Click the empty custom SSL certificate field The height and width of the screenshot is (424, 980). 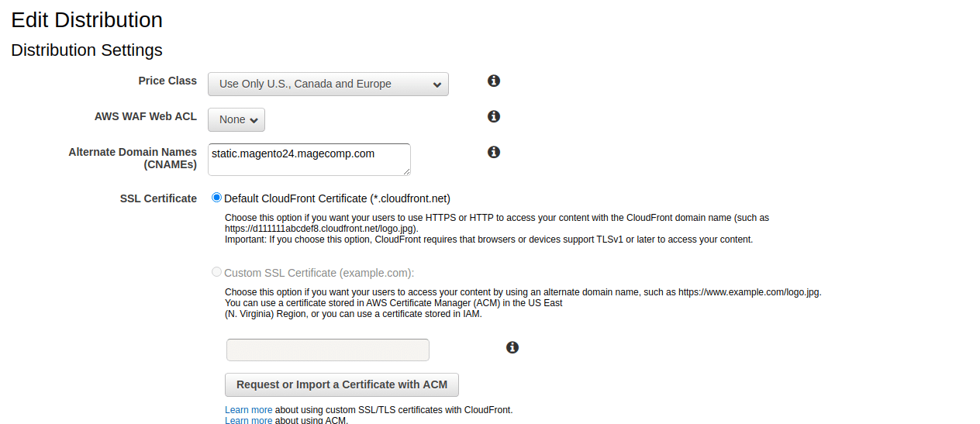(x=327, y=350)
